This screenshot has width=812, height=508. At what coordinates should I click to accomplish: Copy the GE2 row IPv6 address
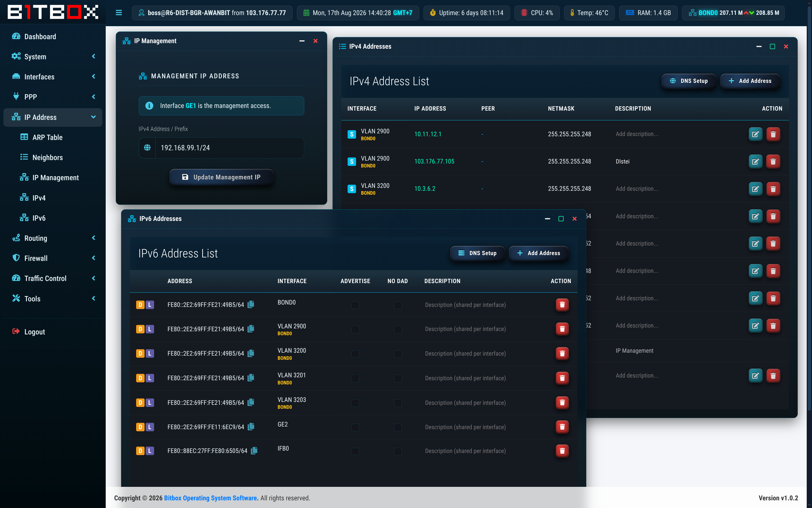(x=251, y=427)
